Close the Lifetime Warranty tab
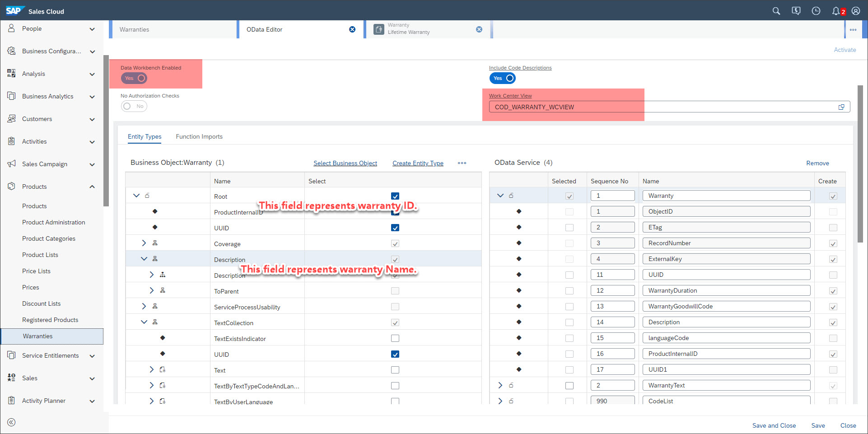This screenshot has height=434, width=868. click(479, 29)
